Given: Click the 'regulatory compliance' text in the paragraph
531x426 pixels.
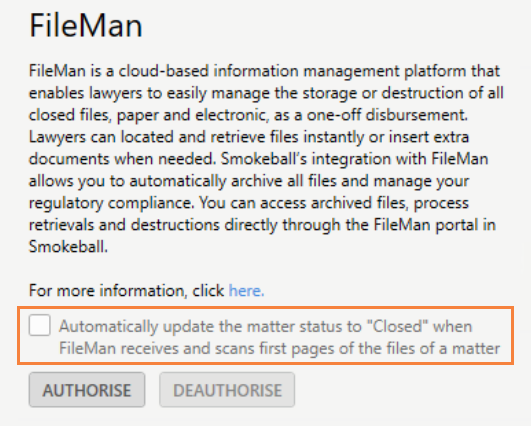Looking at the screenshot, I should (x=112, y=203).
